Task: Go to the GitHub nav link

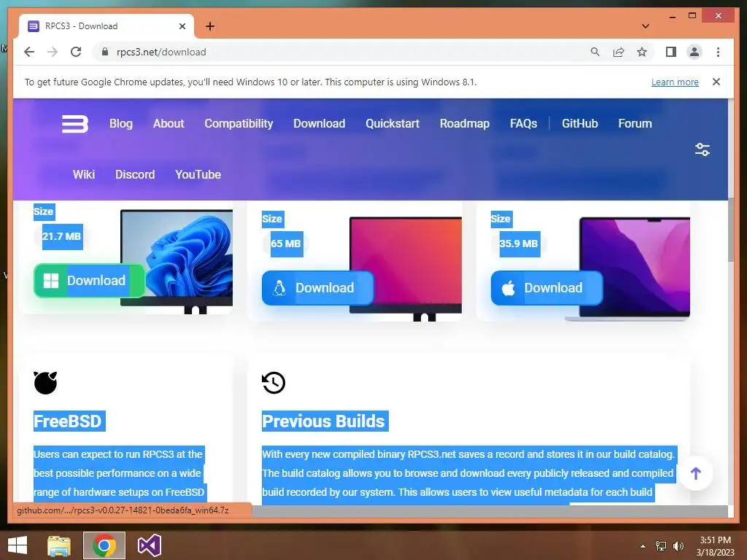Action: coord(580,124)
